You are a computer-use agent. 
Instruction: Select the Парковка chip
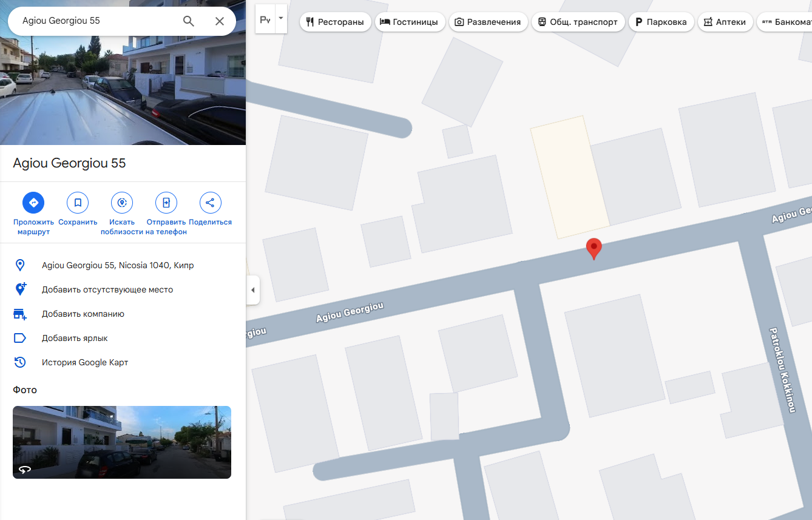[x=661, y=22]
